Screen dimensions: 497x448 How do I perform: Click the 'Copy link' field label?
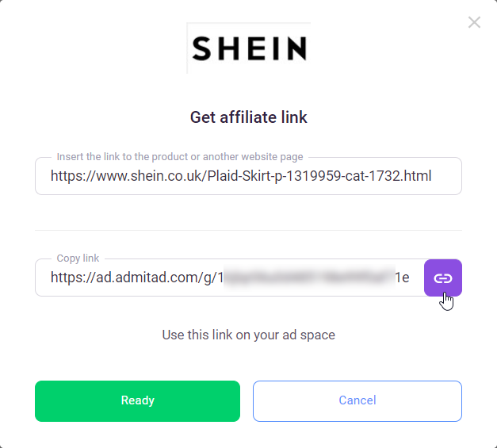[78, 258]
